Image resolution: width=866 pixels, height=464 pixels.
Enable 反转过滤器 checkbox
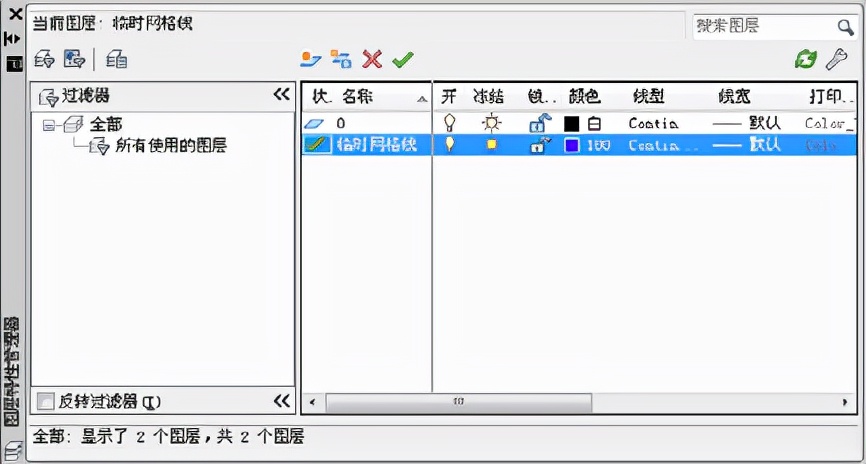coord(45,402)
